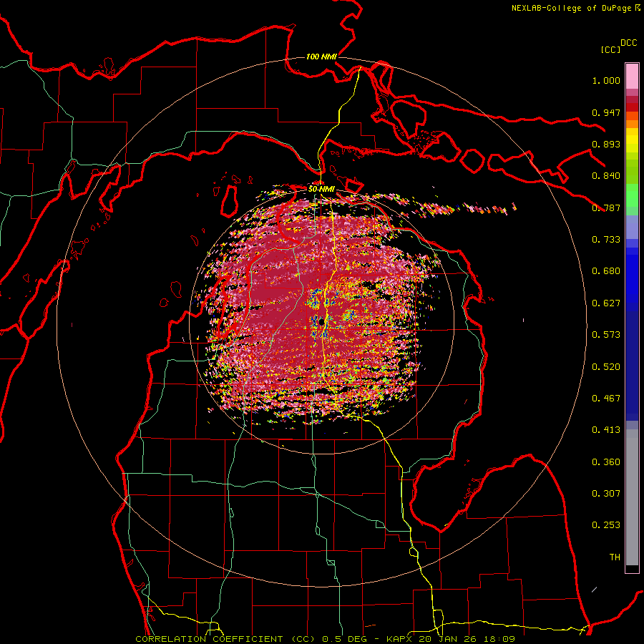Click the 50 NMI range ring label
644x644 pixels.
point(321,190)
